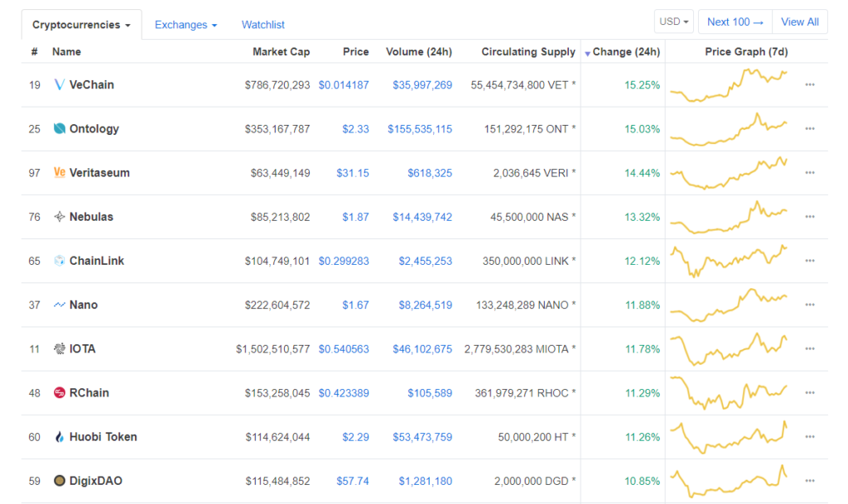Open the DigixDAO coin page link
This screenshot has width=848, height=504.
pos(96,481)
